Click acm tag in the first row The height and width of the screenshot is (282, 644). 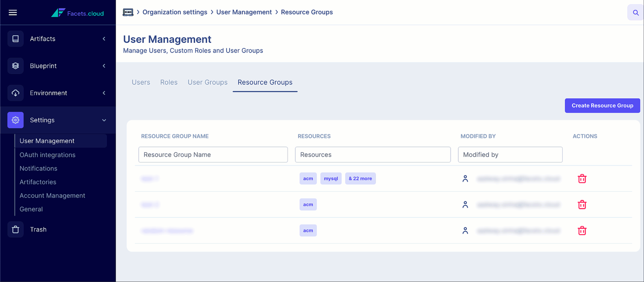point(308,179)
